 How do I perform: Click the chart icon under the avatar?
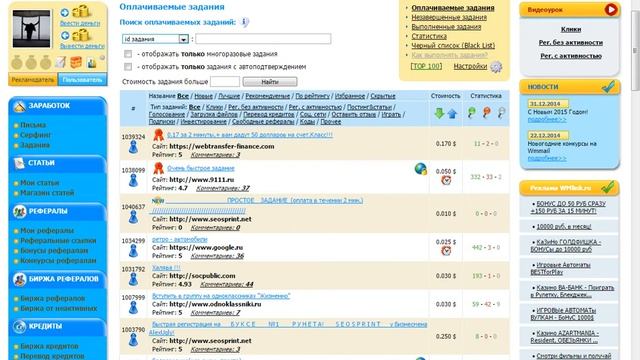[x=91, y=62]
